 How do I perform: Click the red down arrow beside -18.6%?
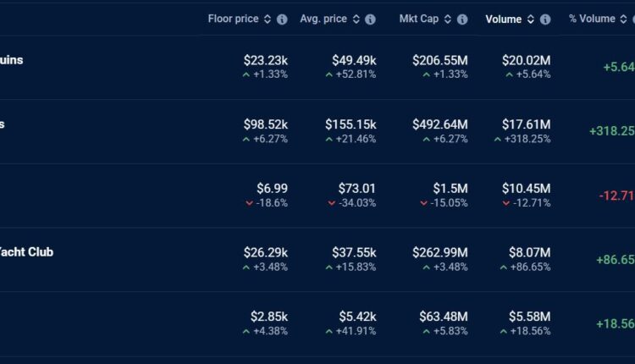coord(248,203)
